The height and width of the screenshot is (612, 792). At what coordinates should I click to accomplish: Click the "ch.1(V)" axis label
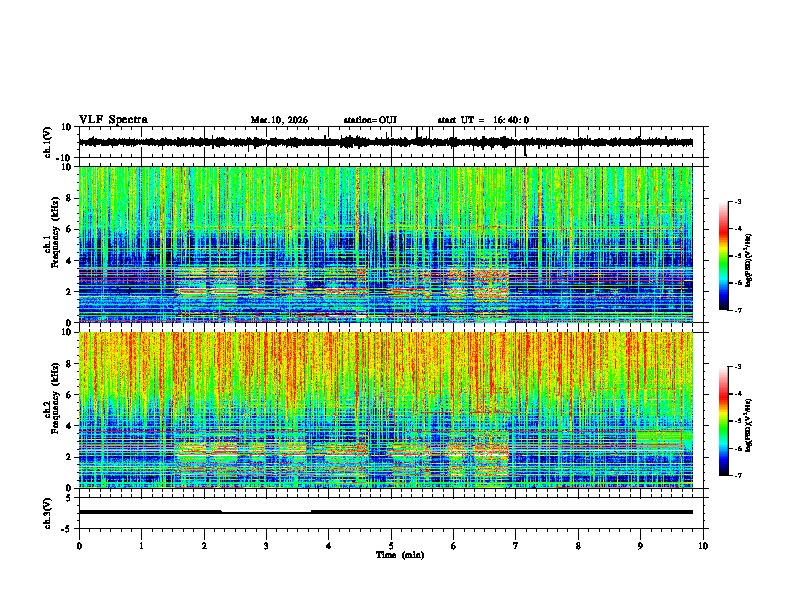coord(48,142)
